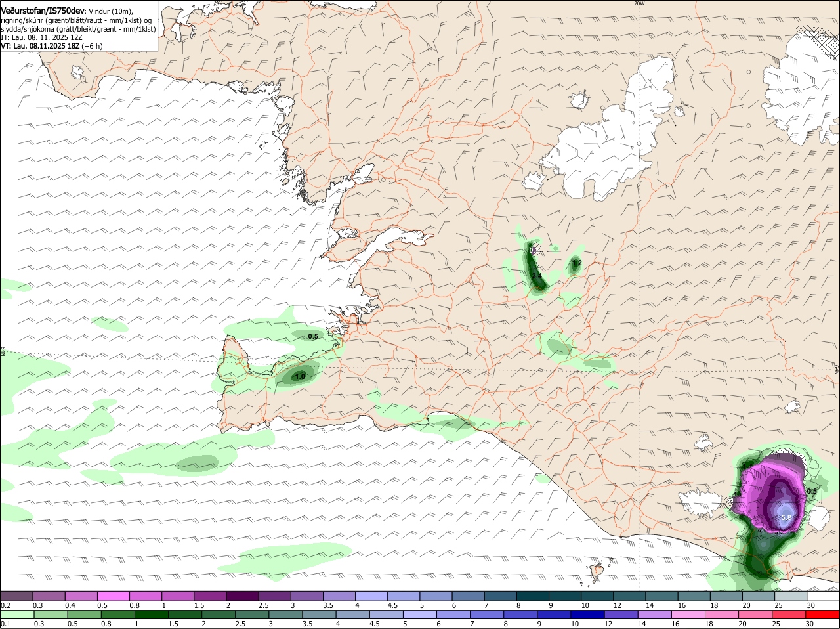The height and width of the screenshot is (629, 840).
Task: Select the rain legend swatch starting at 20
Action: point(755,615)
